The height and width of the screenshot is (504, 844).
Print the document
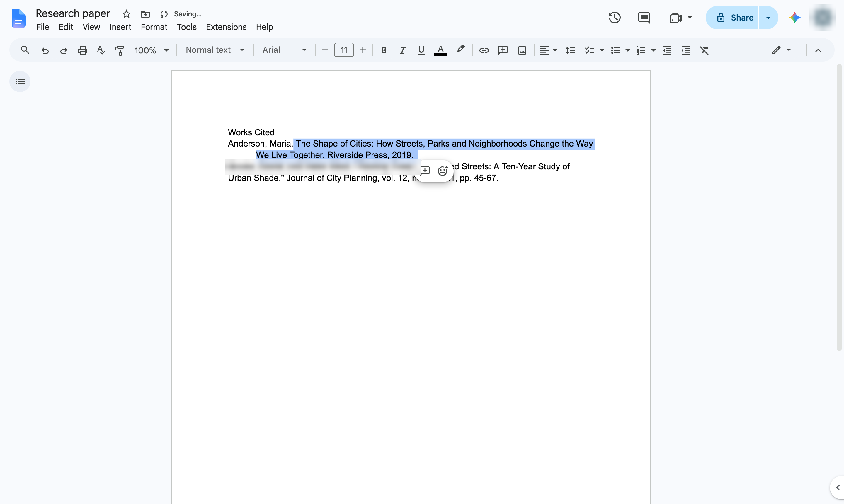pyautogui.click(x=83, y=50)
